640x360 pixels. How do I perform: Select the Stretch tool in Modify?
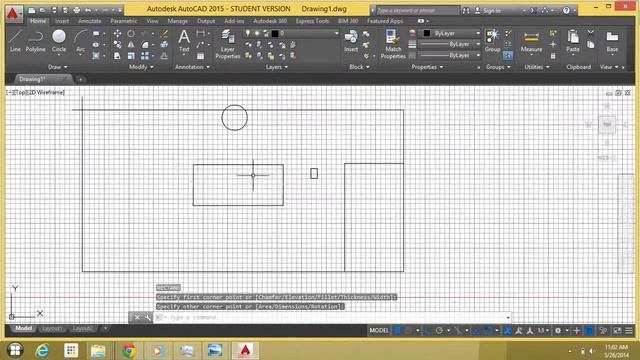[x=118, y=56]
